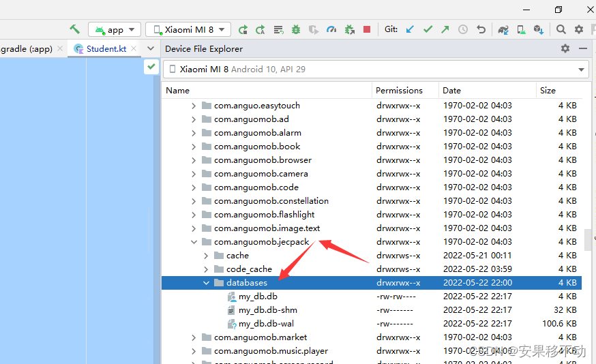
Task: Click the -rw-rw---- permissions of my_db.db
Action: [x=396, y=297]
